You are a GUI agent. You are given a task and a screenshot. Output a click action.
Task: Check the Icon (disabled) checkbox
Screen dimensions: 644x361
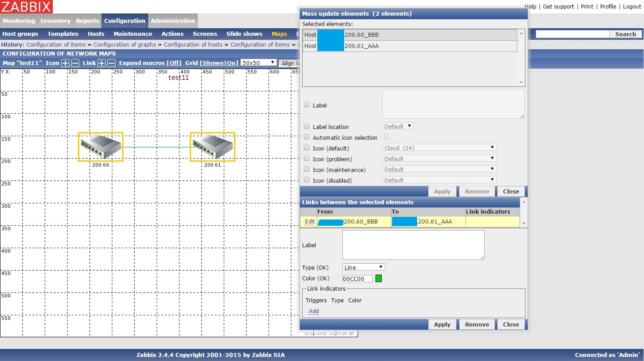point(307,180)
